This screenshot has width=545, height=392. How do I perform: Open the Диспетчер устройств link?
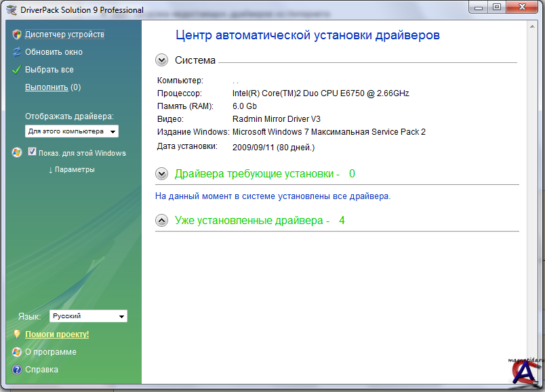64,35
